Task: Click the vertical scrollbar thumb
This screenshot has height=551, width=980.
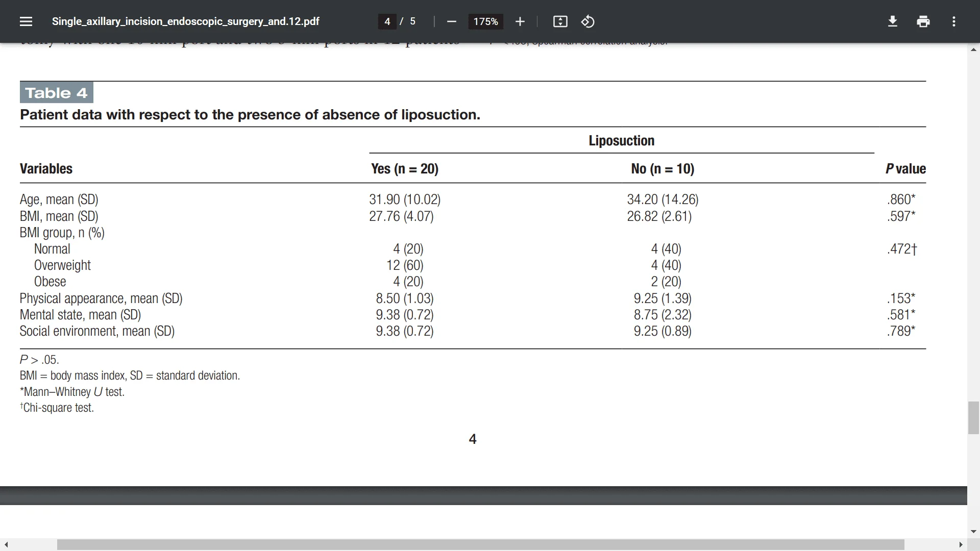Action: (x=973, y=417)
